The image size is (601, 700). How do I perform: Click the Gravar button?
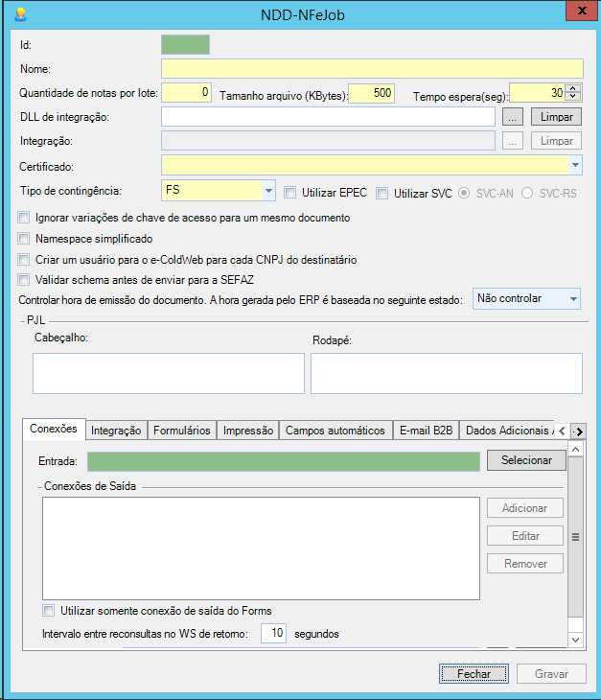551,674
